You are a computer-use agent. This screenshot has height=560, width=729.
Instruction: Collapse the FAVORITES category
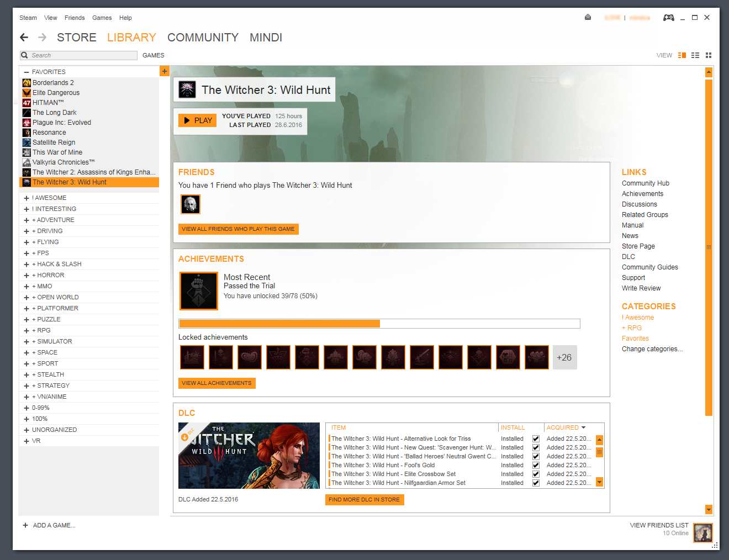pyautogui.click(x=27, y=72)
